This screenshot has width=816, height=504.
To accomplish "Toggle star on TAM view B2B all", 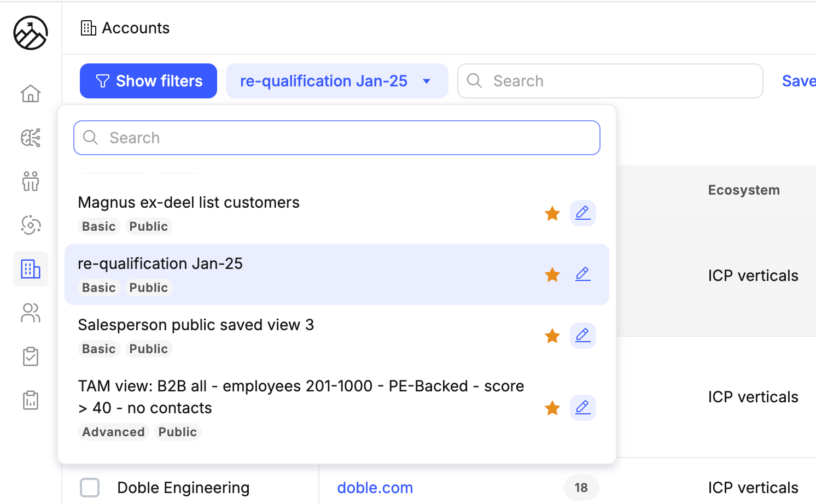I will [x=552, y=408].
